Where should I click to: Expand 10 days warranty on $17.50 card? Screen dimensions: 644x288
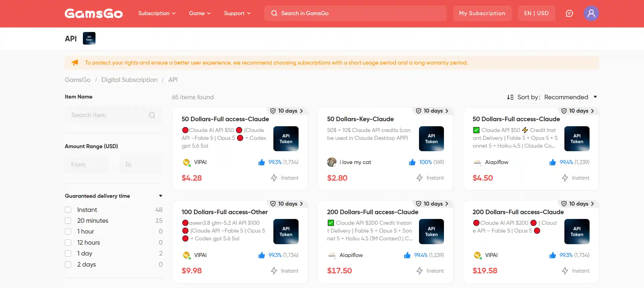coord(433,204)
